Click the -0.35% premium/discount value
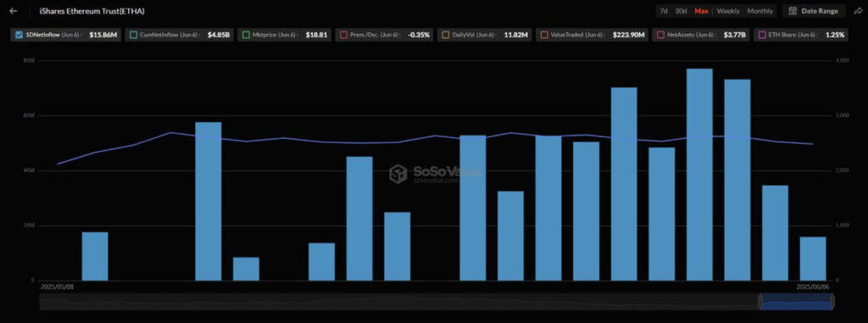868x323 pixels. coord(419,35)
